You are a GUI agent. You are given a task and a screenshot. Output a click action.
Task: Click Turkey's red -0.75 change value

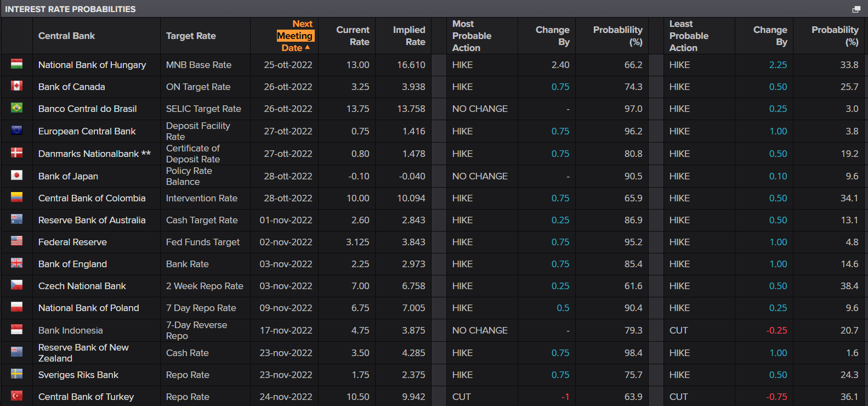776,397
